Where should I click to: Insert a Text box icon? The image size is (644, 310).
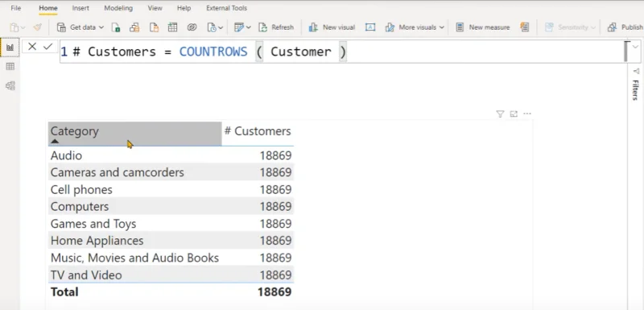coord(370,27)
